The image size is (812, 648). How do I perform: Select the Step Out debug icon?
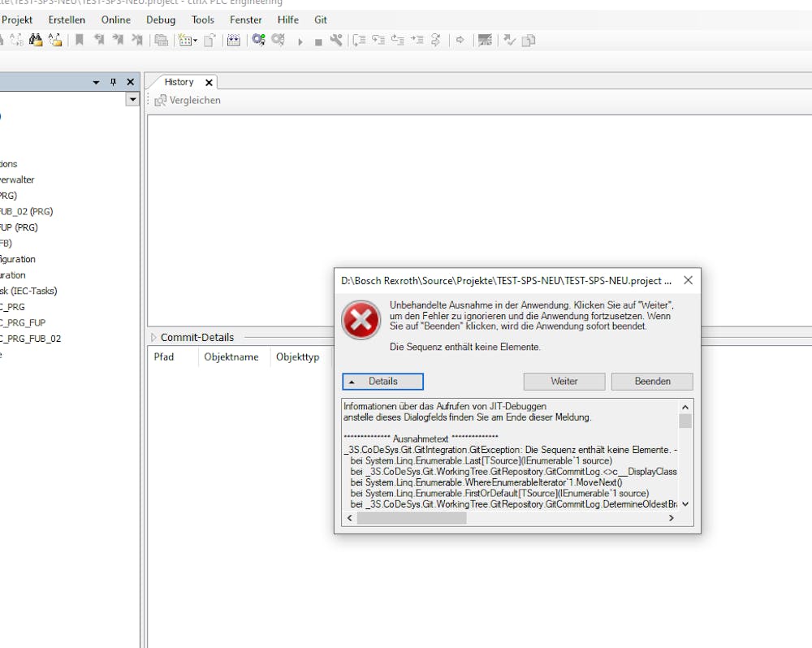click(396, 39)
